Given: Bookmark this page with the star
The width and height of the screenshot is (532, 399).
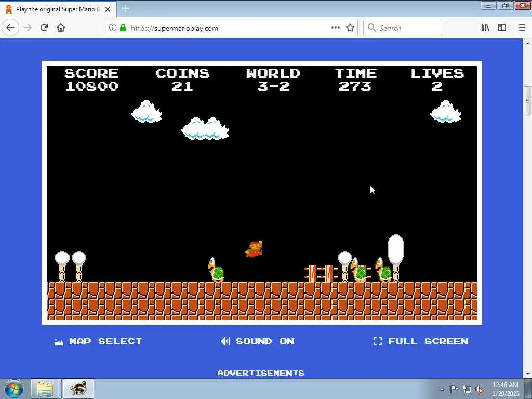Looking at the screenshot, I should (350, 28).
